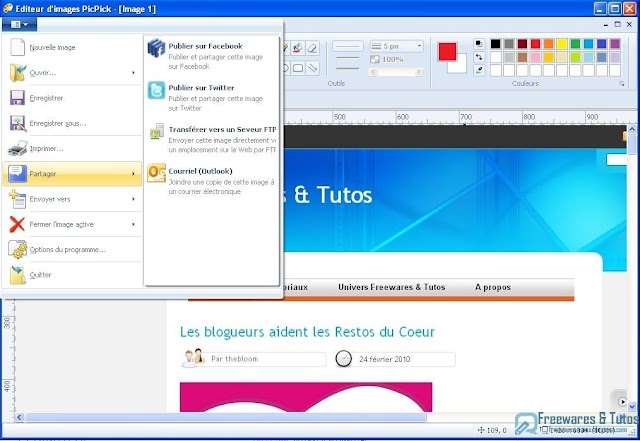640x441 pixels.
Task: Click the swap foreground/background colors icon
Action: click(479, 57)
